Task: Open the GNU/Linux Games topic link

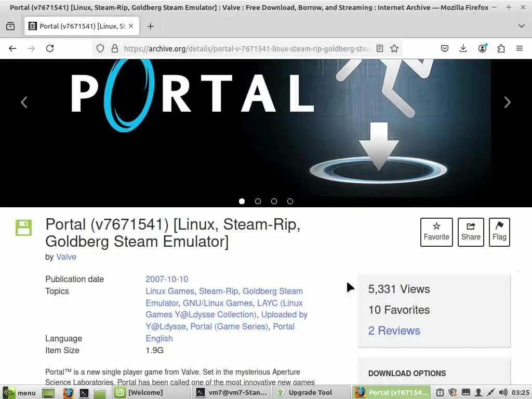Action: point(218,303)
